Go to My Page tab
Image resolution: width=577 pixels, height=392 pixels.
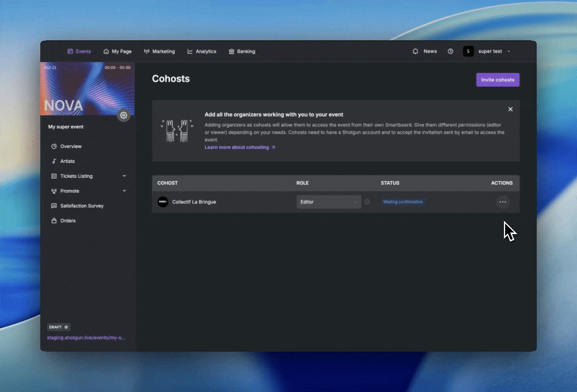tap(118, 52)
